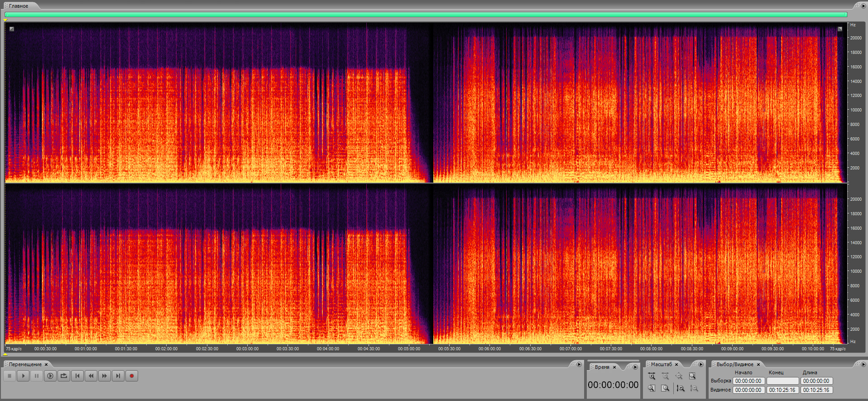Click Zoom Out Horizontally icon

coord(665,376)
